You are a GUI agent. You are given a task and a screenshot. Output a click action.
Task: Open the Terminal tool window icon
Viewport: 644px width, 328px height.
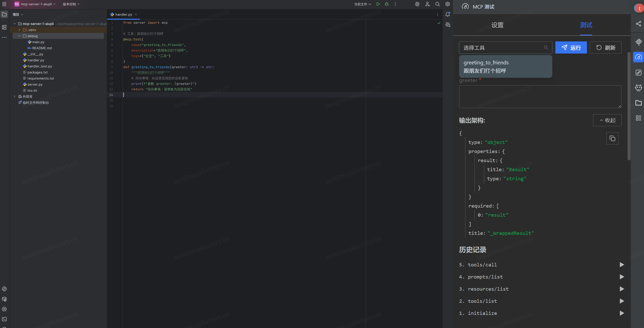coord(4,319)
